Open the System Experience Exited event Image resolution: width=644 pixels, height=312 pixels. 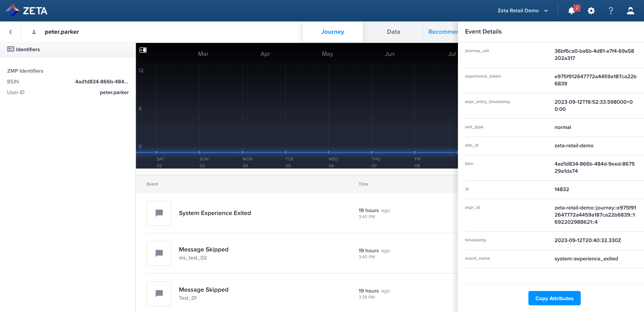coord(215,213)
